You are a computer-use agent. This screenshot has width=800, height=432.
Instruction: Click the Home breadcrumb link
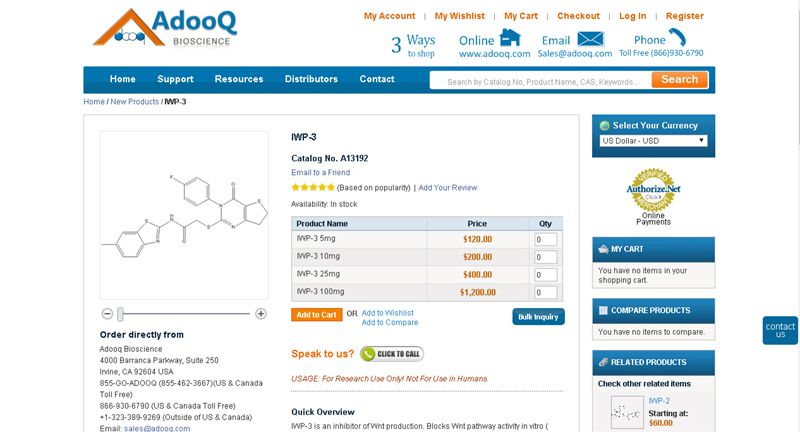(94, 101)
